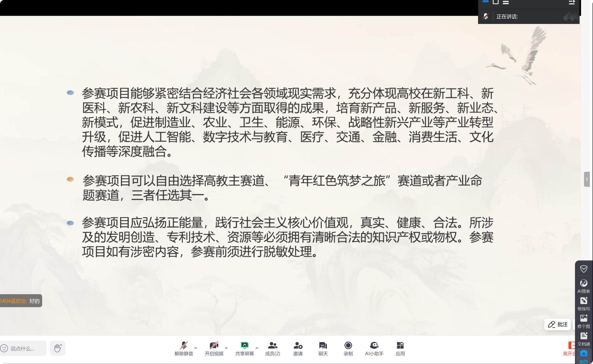
Task: Open the 应用 apps grid
Action: click(400, 348)
